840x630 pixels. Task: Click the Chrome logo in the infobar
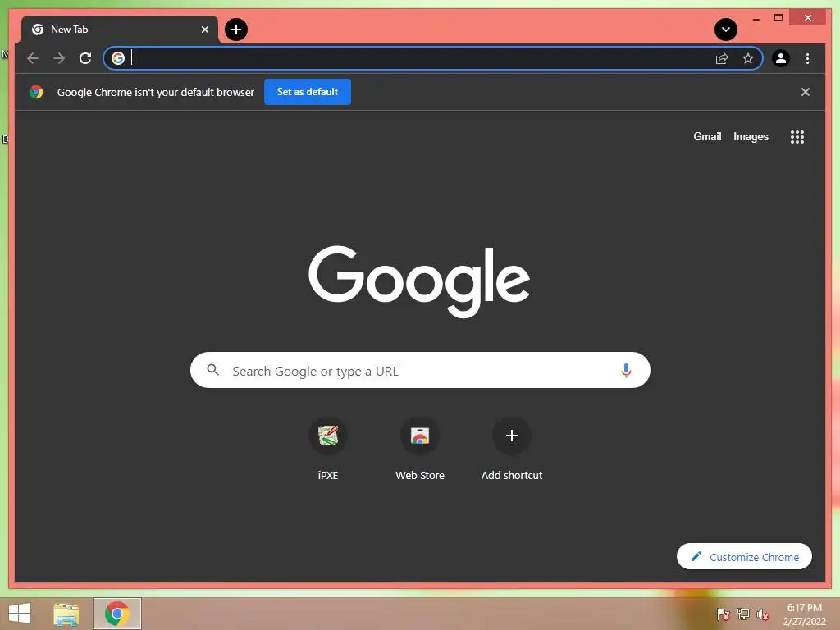click(36, 92)
